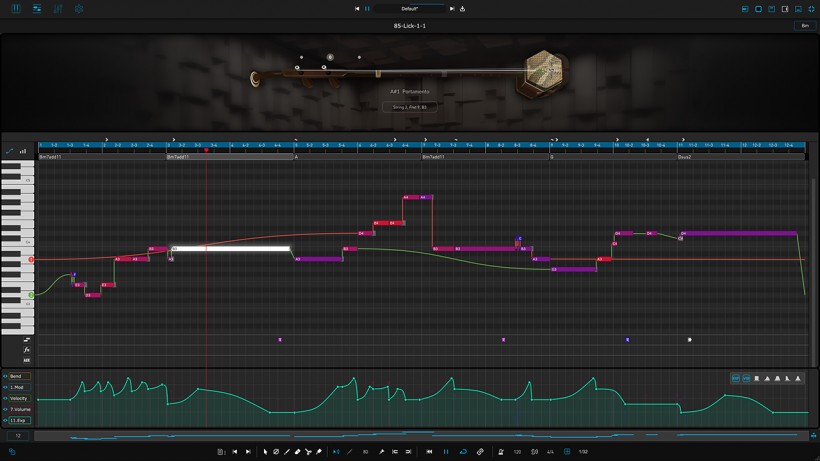Hide the Bend lane with eye icon
Image resolution: width=820 pixels, height=461 pixels.
pos(5,376)
